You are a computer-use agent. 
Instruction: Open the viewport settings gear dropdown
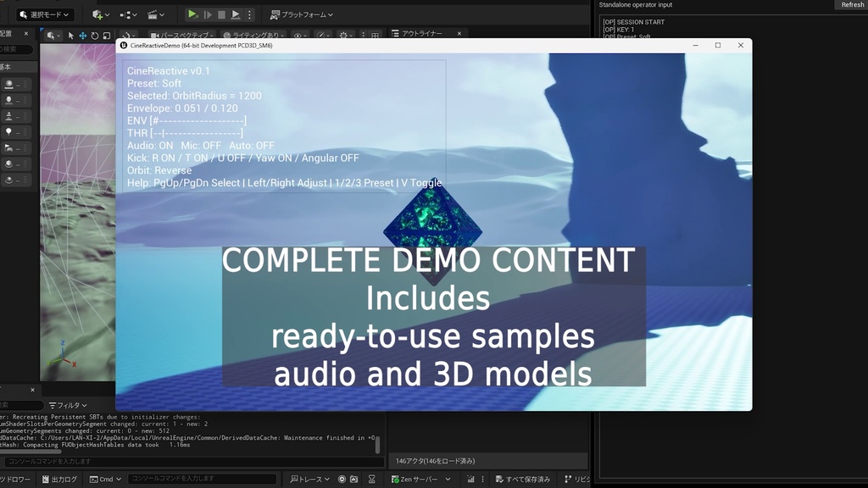[x=346, y=36]
